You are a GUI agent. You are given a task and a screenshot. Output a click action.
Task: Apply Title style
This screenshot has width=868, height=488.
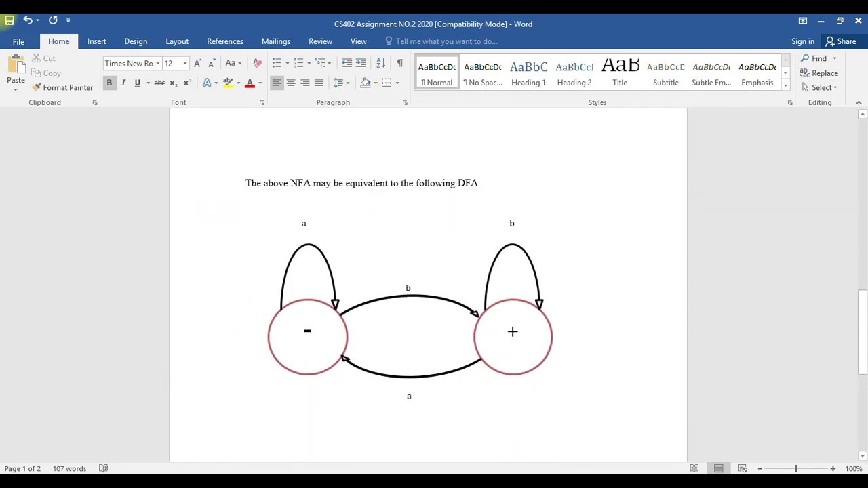[620, 73]
